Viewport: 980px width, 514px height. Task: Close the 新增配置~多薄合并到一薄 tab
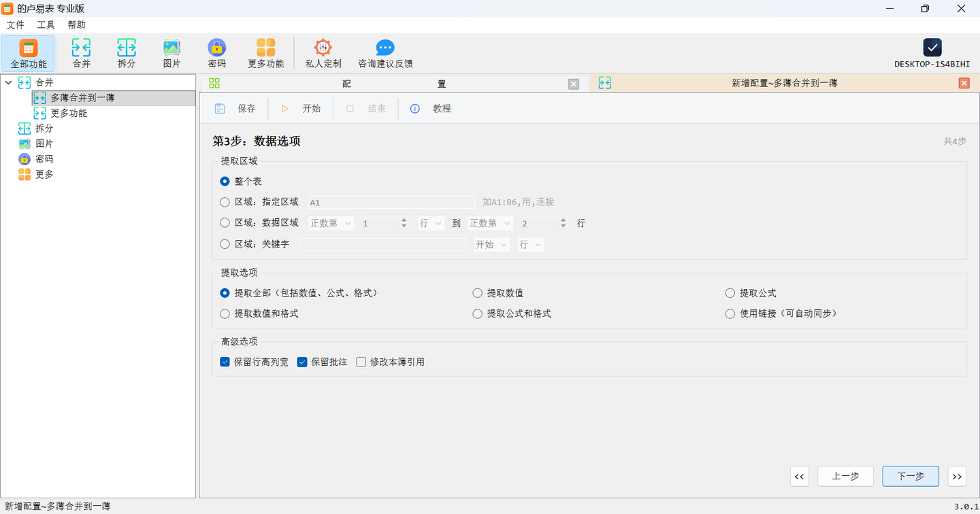point(964,83)
